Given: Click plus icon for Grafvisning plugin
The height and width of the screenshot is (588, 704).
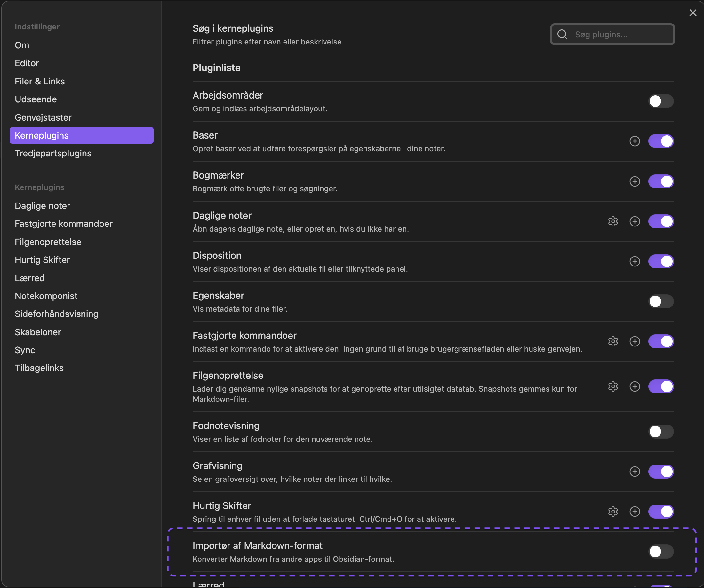Looking at the screenshot, I should (635, 471).
